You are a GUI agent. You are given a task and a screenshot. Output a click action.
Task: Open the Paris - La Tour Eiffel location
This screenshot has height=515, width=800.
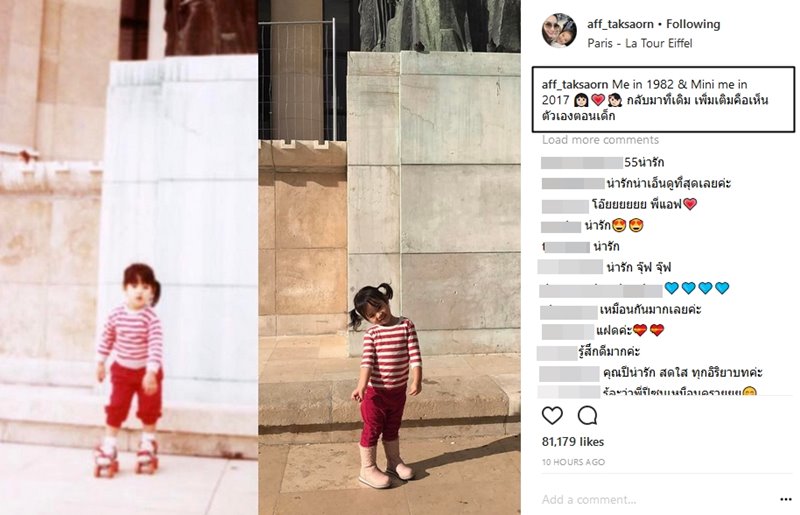(640, 43)
